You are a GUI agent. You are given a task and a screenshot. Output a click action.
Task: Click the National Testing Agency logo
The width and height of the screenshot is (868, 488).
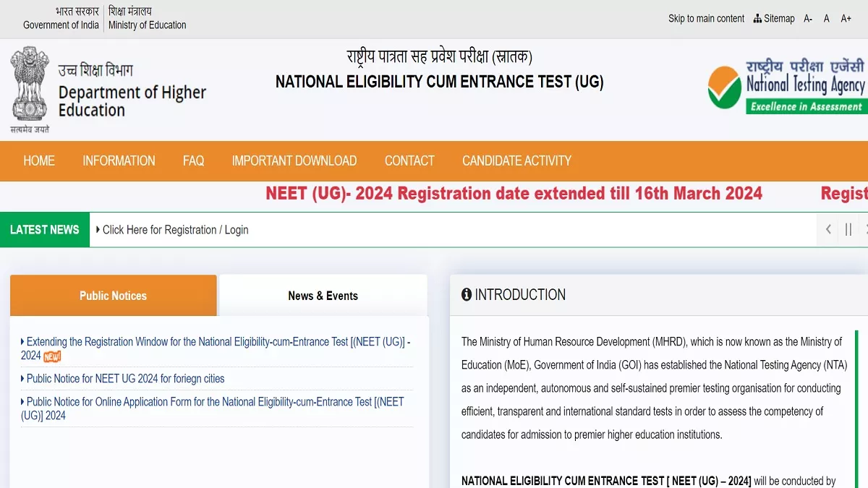tap(786, 87)
